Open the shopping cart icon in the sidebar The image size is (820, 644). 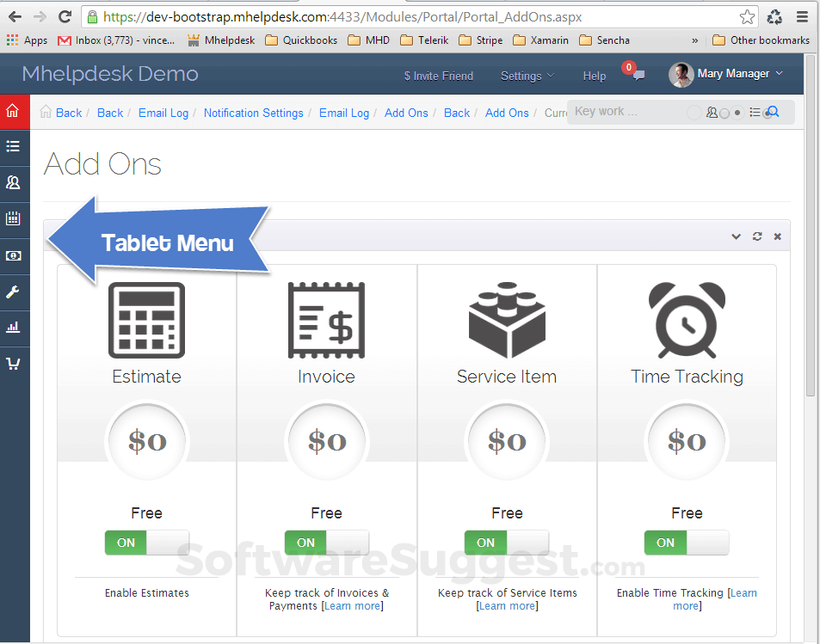click(x=14, y=363)
